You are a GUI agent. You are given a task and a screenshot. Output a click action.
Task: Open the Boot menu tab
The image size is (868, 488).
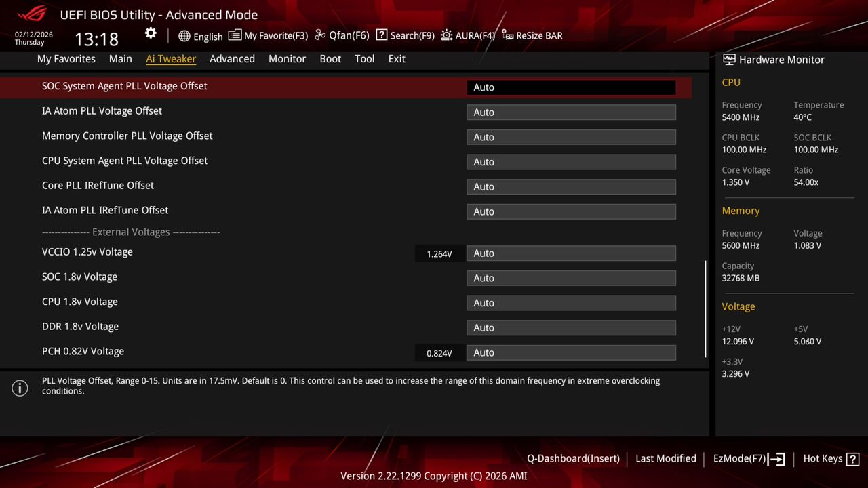330,59
